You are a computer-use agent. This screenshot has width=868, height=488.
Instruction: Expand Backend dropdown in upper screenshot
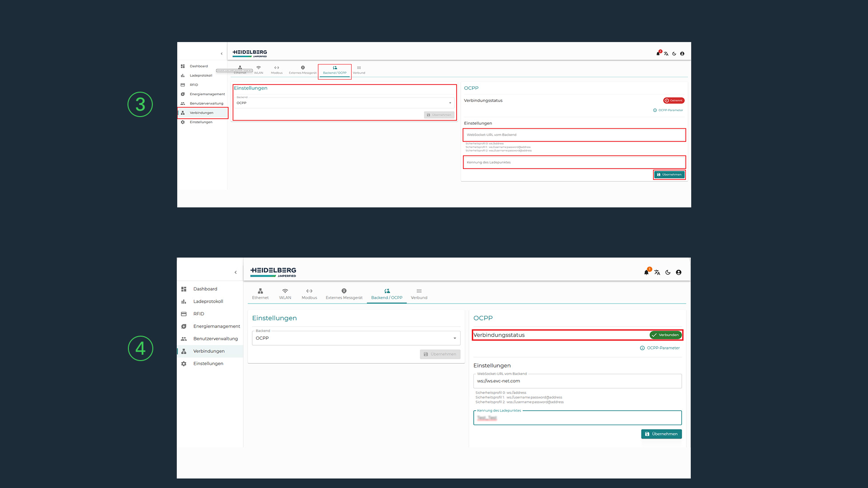click(x=344, y=103)
